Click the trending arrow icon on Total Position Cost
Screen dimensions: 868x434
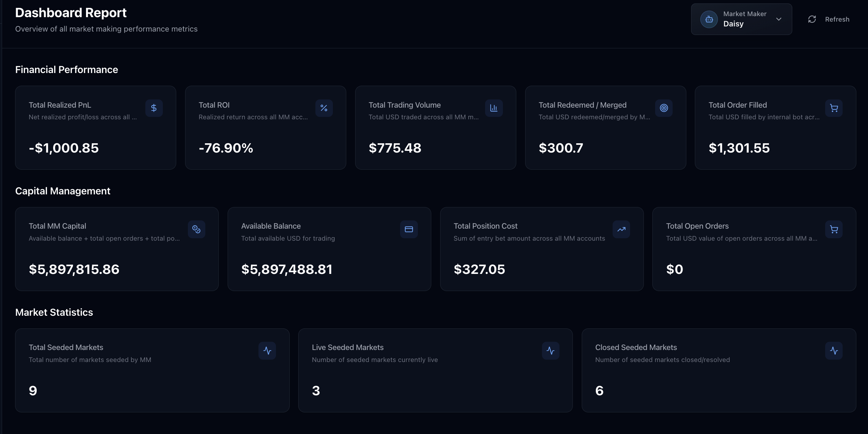pyautogui.click(x=621, y=229)
